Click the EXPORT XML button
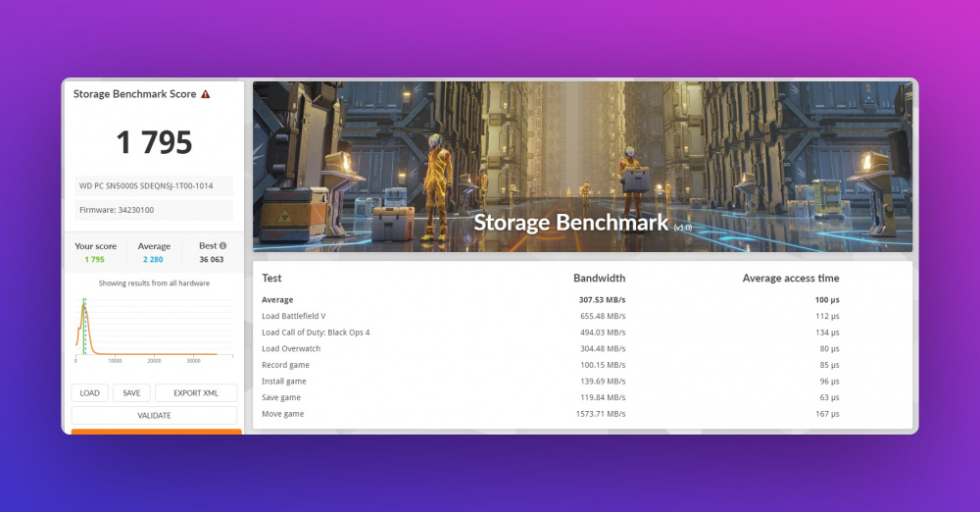The height and width of the screenshot is (512, 980). [x=196, y=393]
